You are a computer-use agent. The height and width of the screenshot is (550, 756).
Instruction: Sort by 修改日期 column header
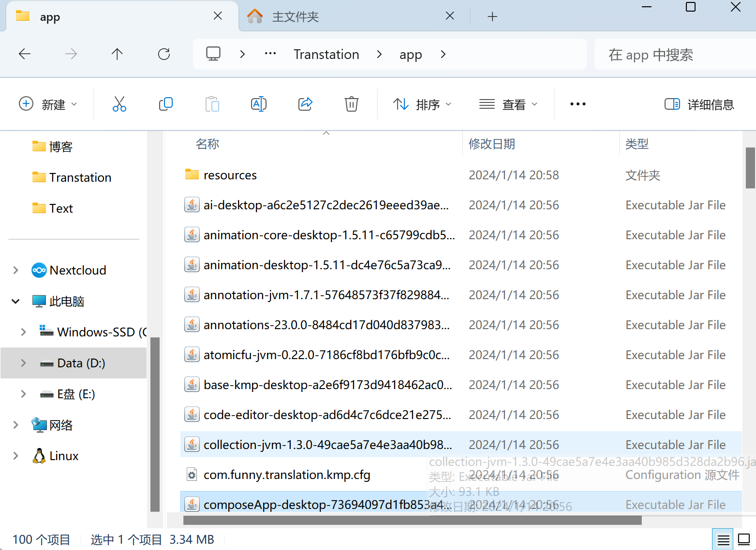[492, 144]
